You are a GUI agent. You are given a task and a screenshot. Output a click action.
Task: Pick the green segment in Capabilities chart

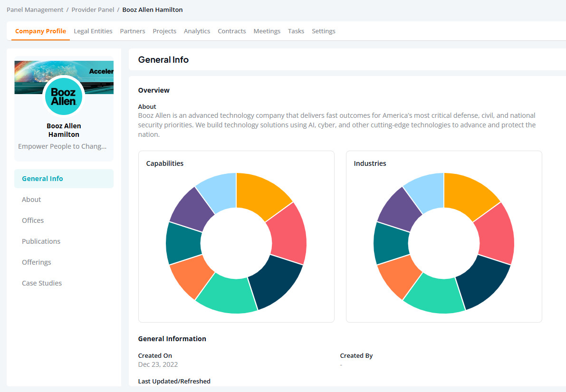(x=228, y=295)
